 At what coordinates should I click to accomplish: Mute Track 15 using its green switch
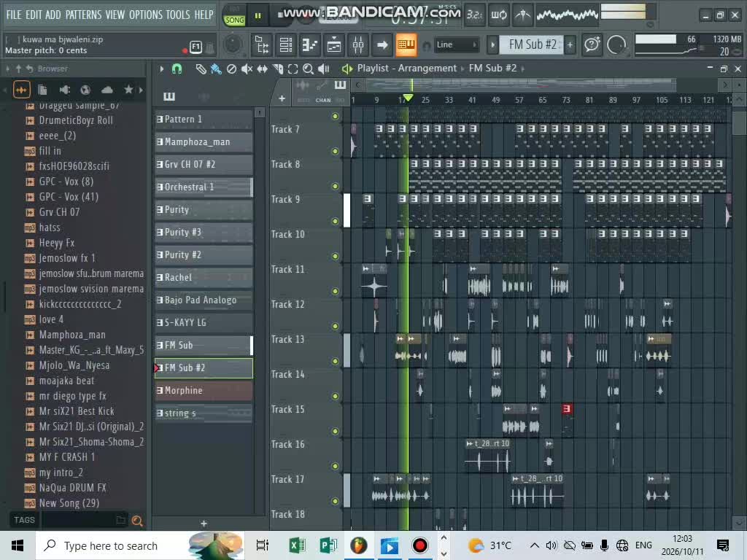[x=336, y=431]
